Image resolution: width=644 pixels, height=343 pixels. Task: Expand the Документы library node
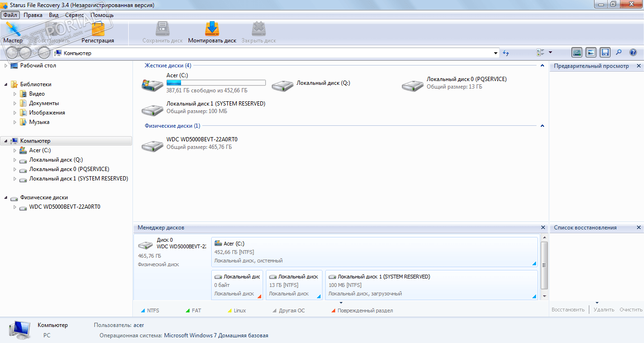[15, 103]
